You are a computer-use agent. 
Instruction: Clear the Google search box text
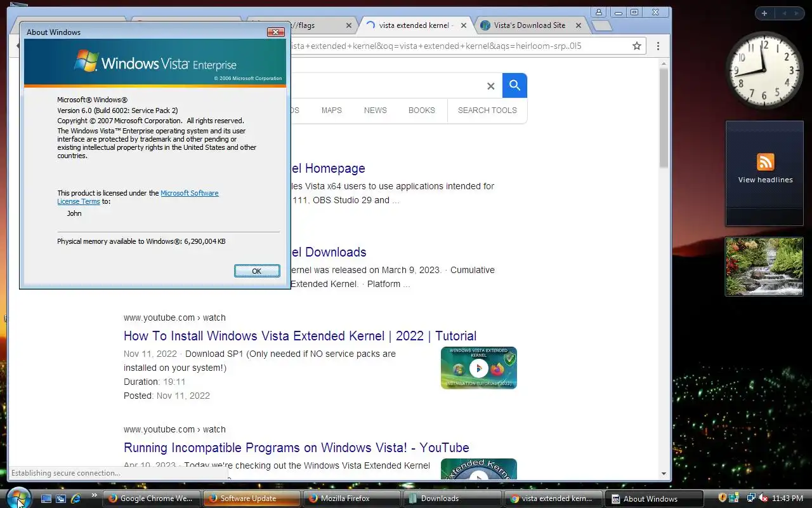tap(490, 86)
